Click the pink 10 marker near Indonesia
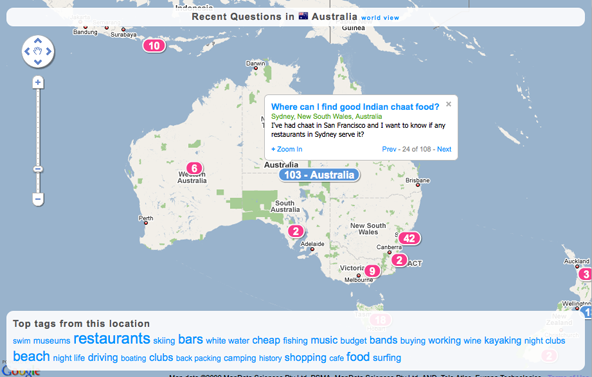592x377 pixels. (x=154, y=46)
